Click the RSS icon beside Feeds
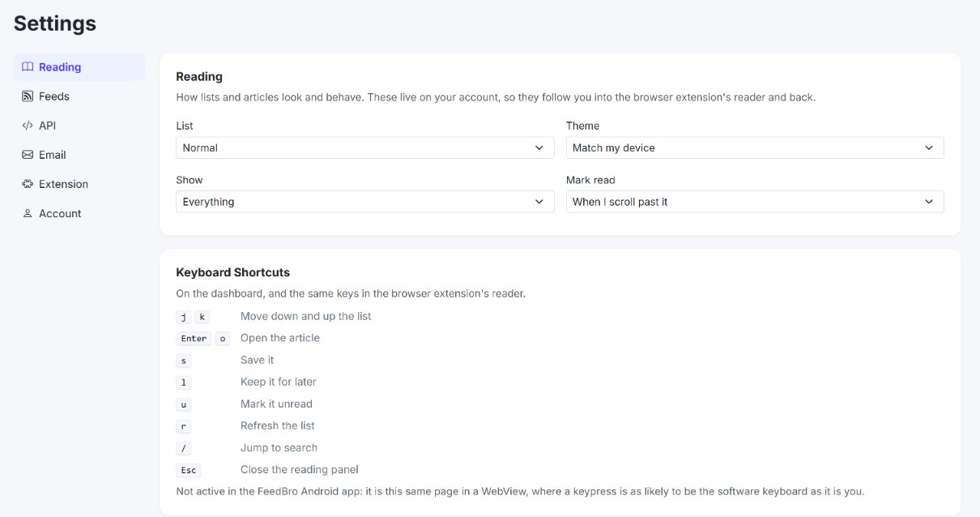The width and height of the screenshot is (980, 517). tap(28, 96)
